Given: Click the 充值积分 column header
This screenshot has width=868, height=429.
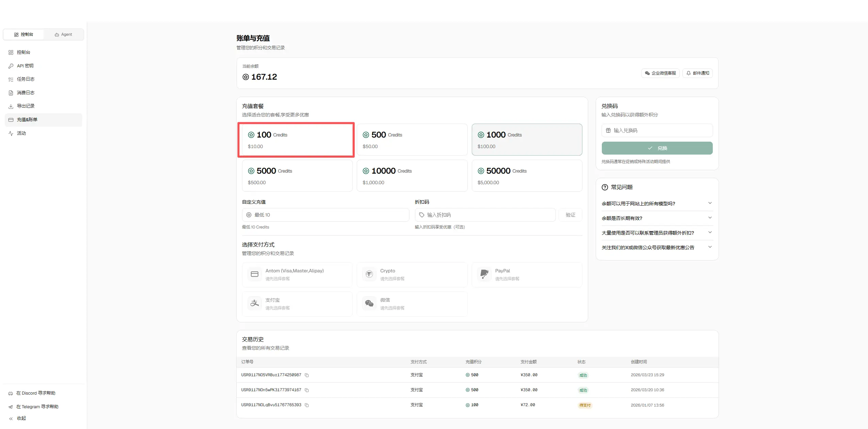Looking at the screenshot, I should [473, 362].
